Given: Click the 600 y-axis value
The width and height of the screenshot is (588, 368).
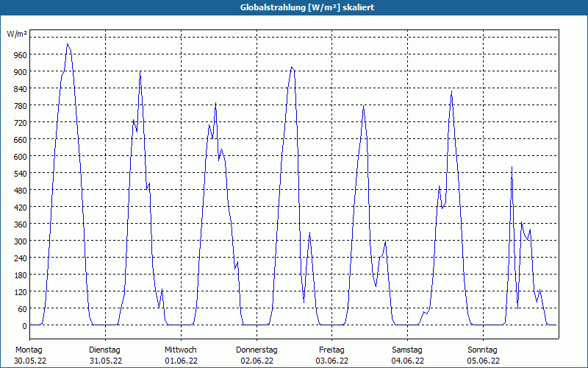Looking at the screenshot, I should click(x=21, y=157).
